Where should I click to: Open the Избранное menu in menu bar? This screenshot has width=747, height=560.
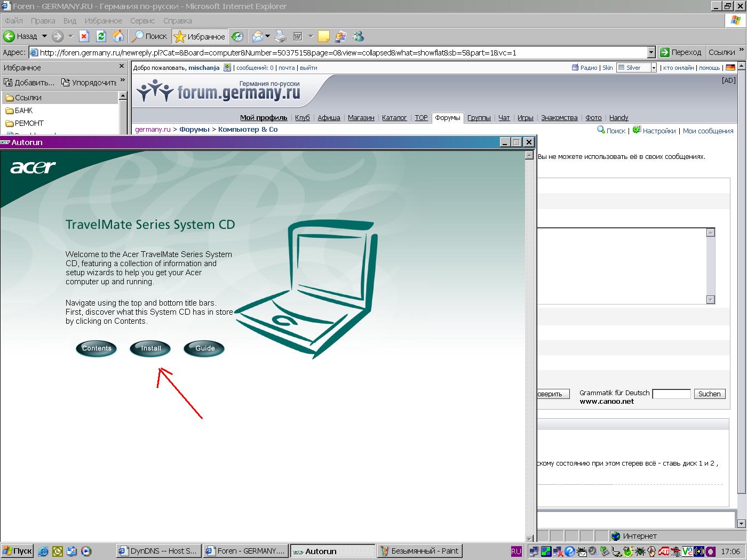coord(103,21)
